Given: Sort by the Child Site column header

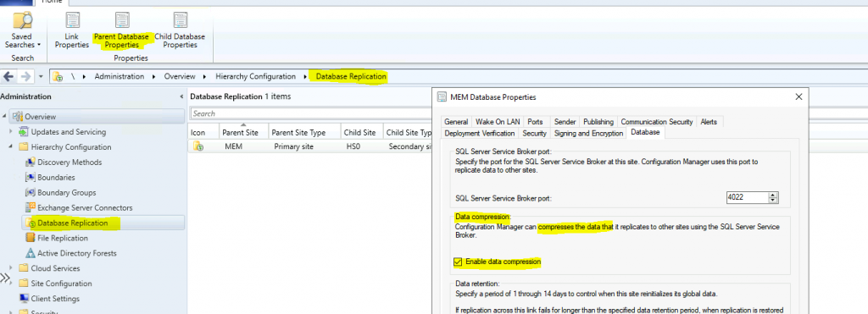Looking at the screenshot, I should pyautogui.click(x=361, y=133).
